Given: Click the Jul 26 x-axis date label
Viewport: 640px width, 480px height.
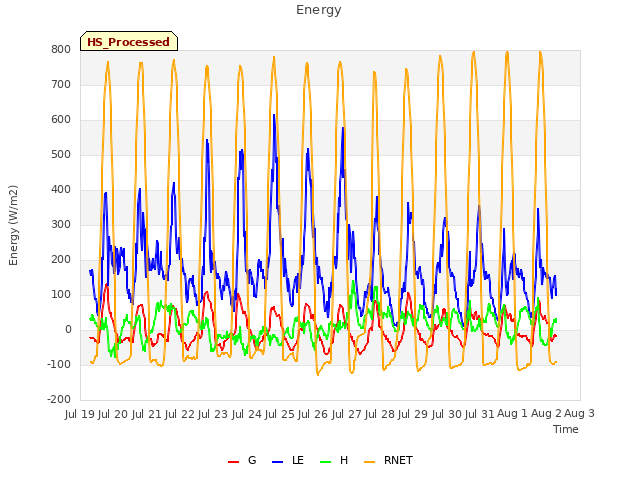Looking at the screenshot, I should pyautogui.click(x=313, y=414).
